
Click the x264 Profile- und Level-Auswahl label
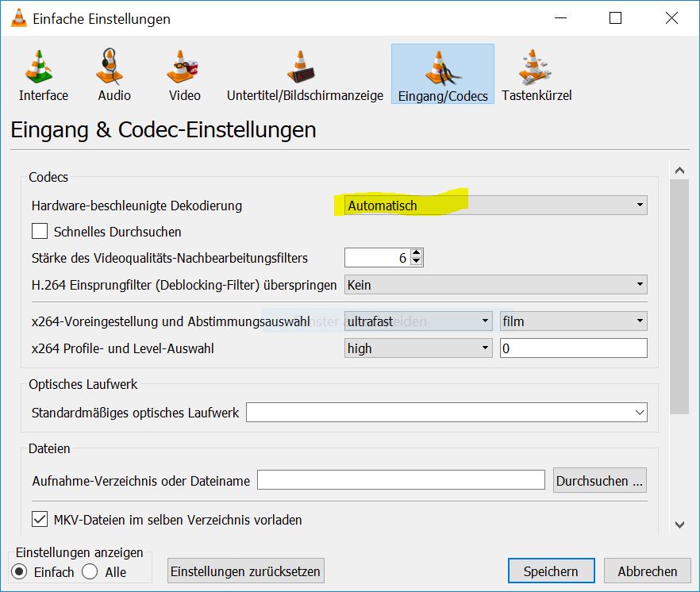click(123, 348)
